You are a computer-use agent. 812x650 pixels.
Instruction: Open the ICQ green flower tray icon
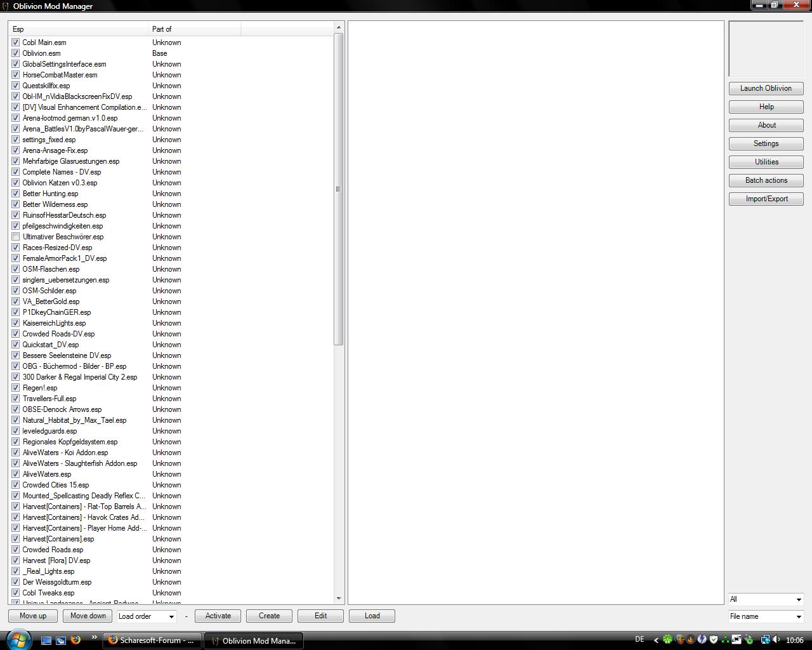[x=667, y=640]
